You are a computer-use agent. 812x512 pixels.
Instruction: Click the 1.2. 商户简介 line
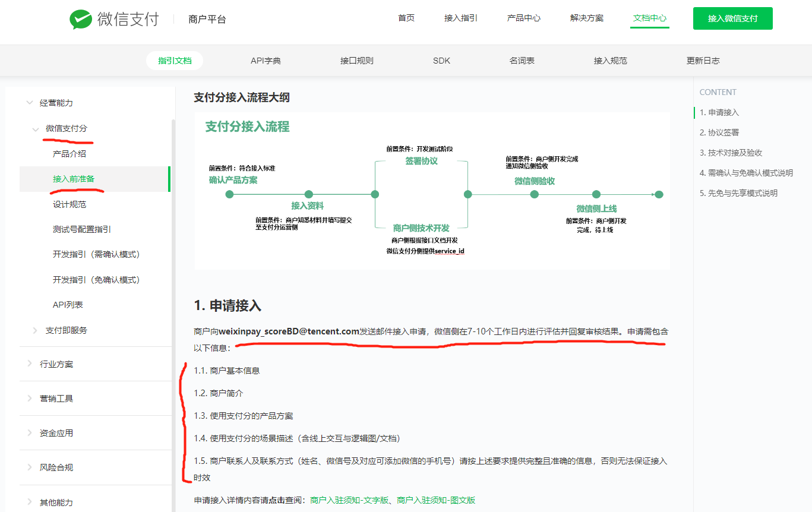(x=219, y=393)
